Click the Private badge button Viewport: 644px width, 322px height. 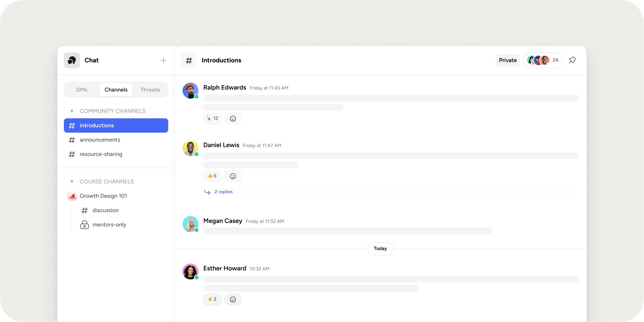[508, 60]
